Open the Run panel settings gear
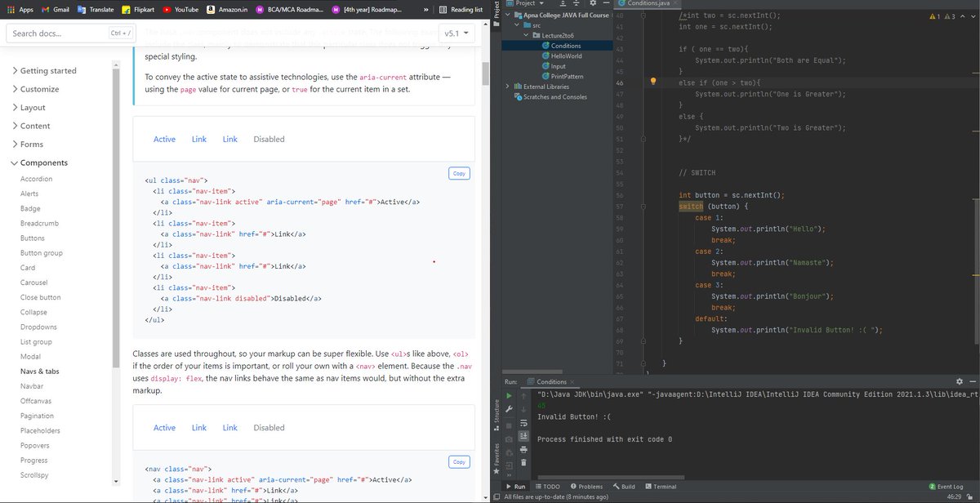The height and width of the screenshot is (503, 980). [960, 381]
